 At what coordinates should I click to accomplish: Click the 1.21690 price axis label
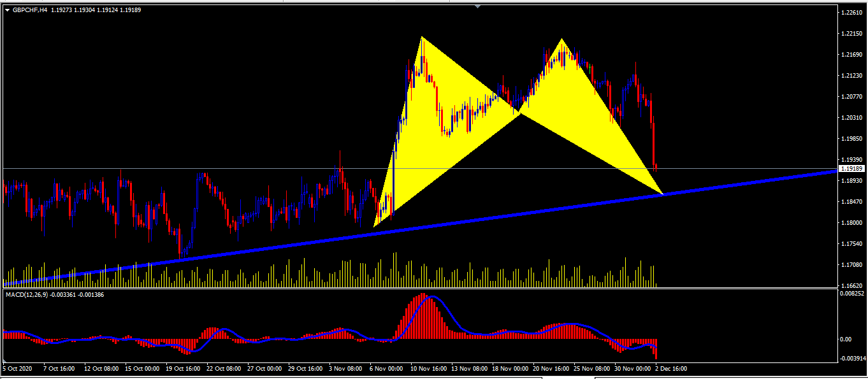point(852,55)
